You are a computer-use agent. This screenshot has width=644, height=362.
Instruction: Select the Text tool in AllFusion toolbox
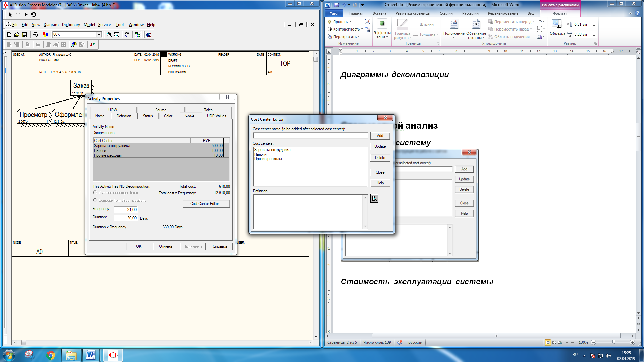[18, 15]
